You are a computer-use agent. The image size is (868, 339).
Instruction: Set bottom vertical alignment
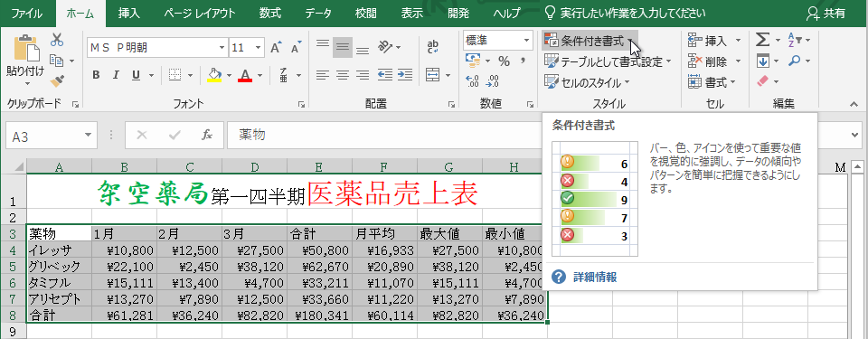tap(362, 50)
